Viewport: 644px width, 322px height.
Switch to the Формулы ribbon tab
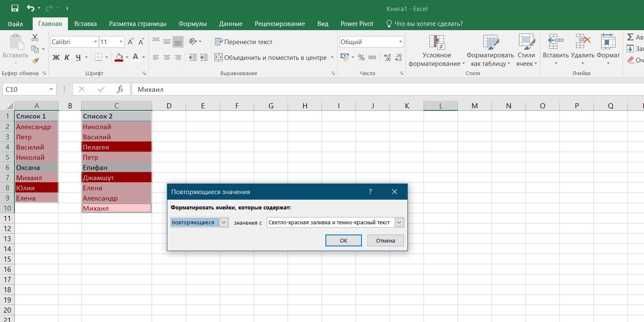pyautogui.click(x=192, y=24)
